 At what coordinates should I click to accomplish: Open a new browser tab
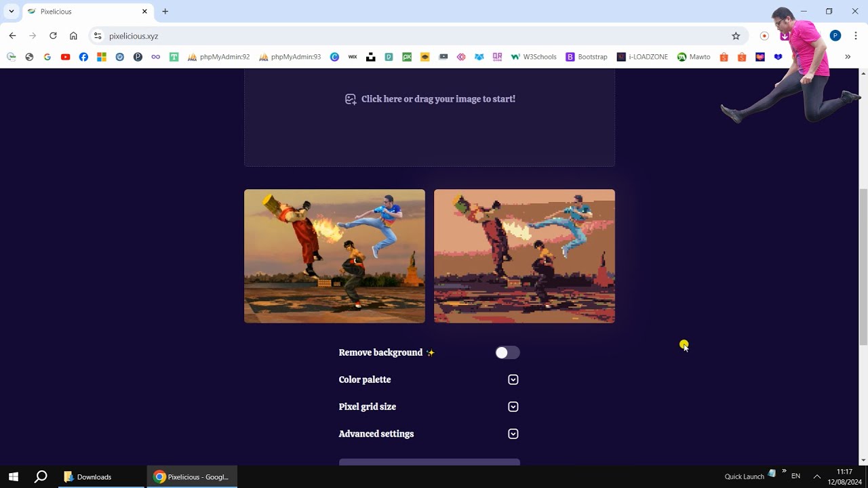click(165, 12)
